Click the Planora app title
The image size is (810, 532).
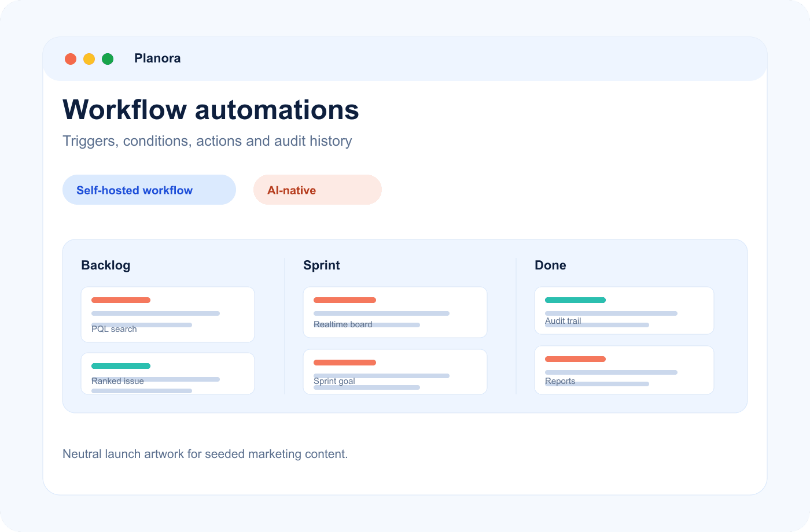(x=157, y=58)
